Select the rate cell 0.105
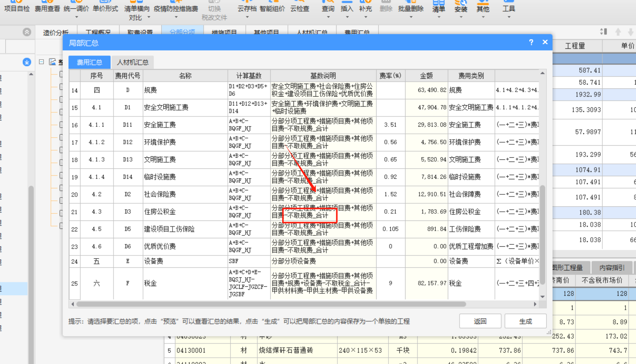Image resolution: width=636 pixels, height=364 pixels. pyautogui.click(x=390, y=229)
